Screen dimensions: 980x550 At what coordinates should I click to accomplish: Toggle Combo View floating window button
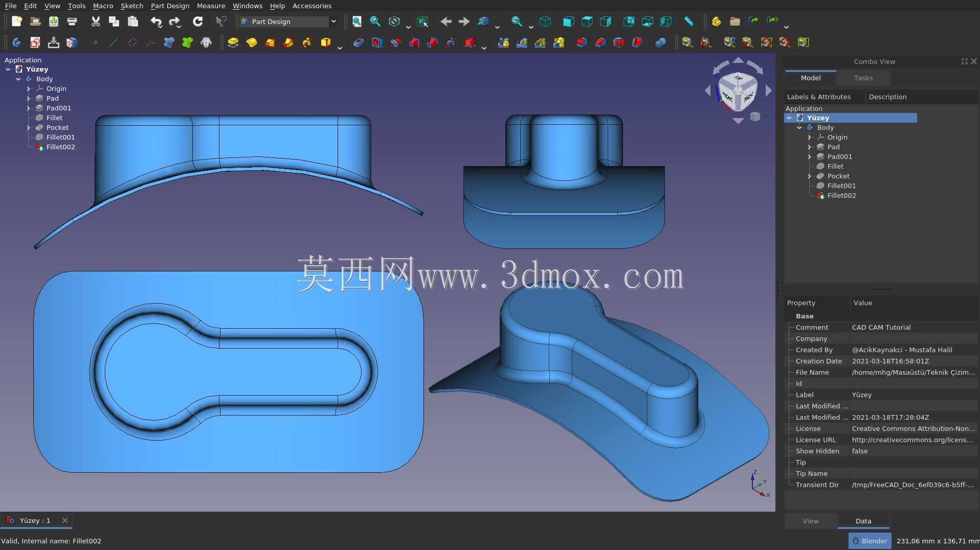[964, 61]
